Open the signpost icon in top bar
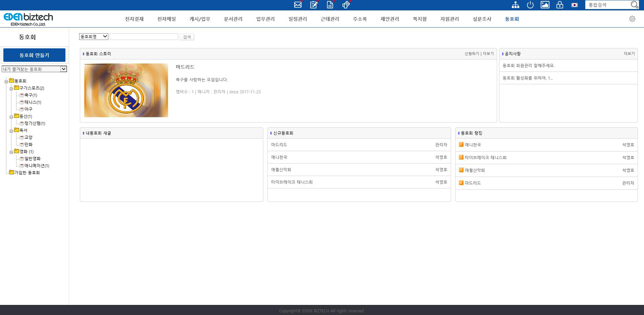 click(346, 5)
